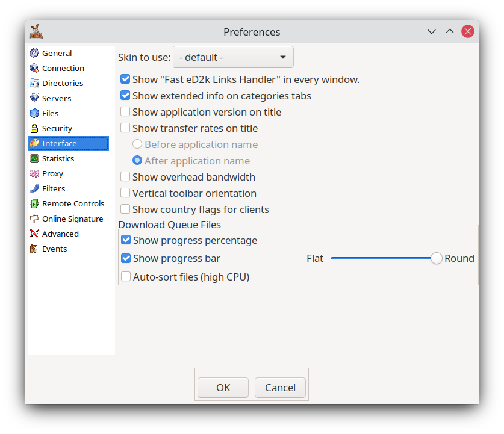Click the Skin to use label
Screen dimensions: 504x434
145,57
